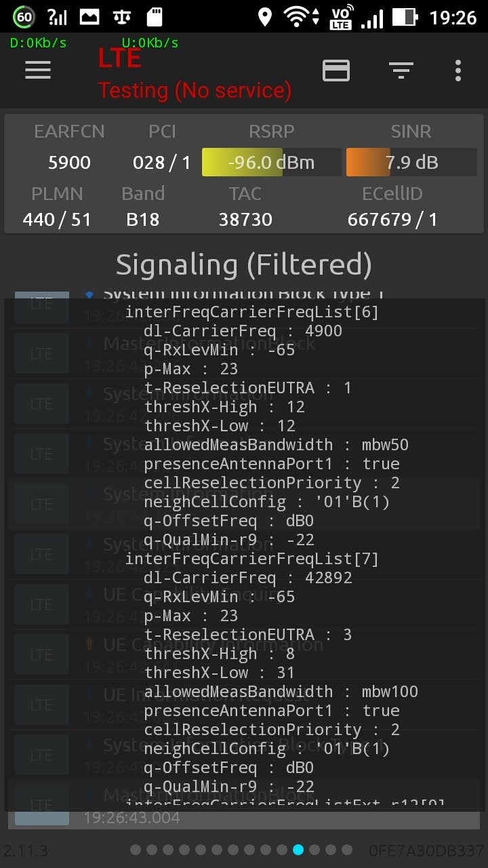This screenshot has width=488, height=868.
Task: Tap the location pin status icon
Action: click(265, 17)
